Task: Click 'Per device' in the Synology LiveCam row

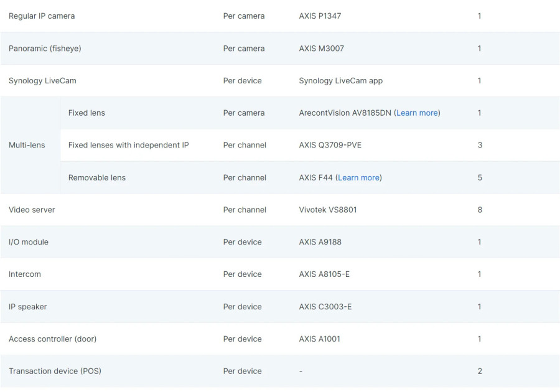Action: 243,81
